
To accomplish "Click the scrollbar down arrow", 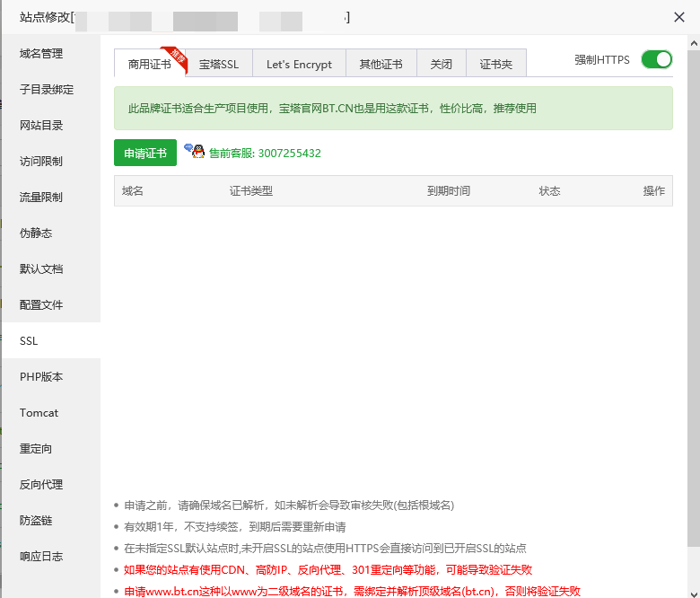I will pos(694,594).
